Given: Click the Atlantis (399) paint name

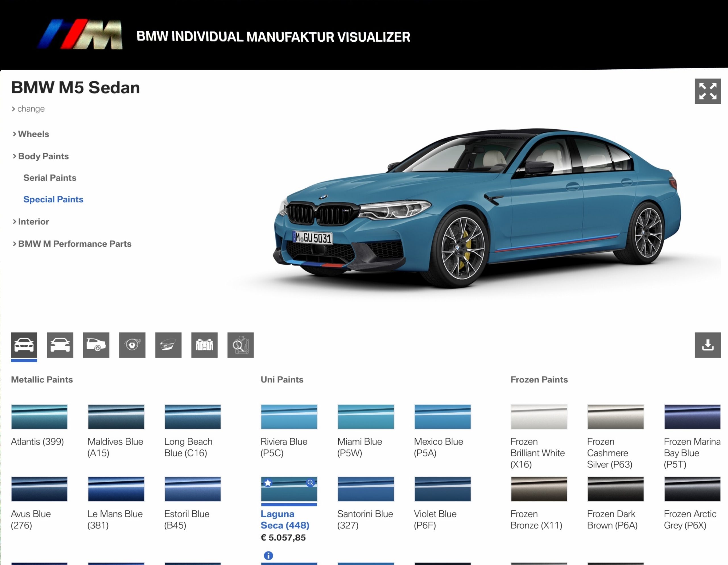Looking at the screenshot, I should [37, 442].
